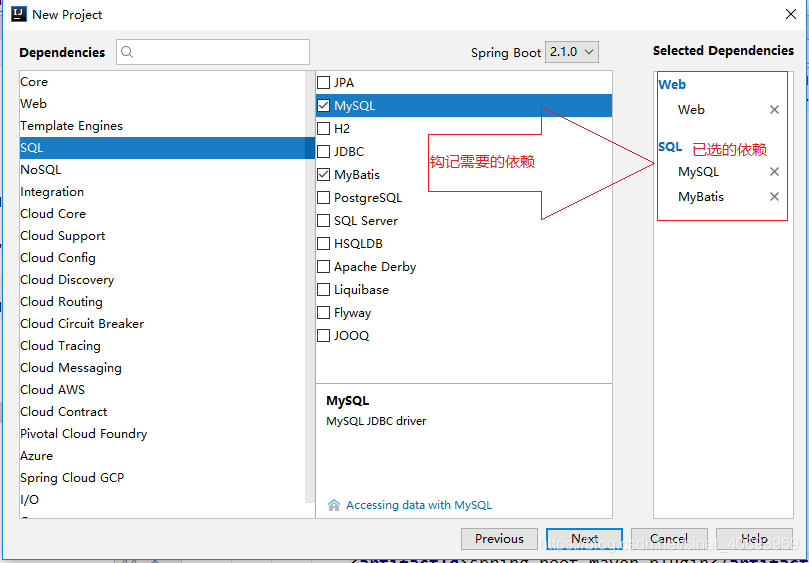Click the SQL group header in Selected Dependencies

coord(670,147)
